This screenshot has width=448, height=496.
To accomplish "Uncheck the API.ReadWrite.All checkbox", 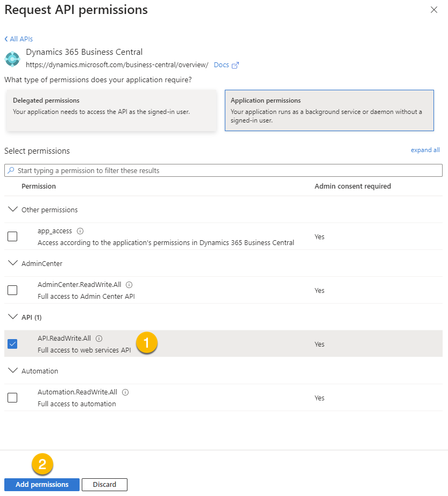I will [12, 344].
